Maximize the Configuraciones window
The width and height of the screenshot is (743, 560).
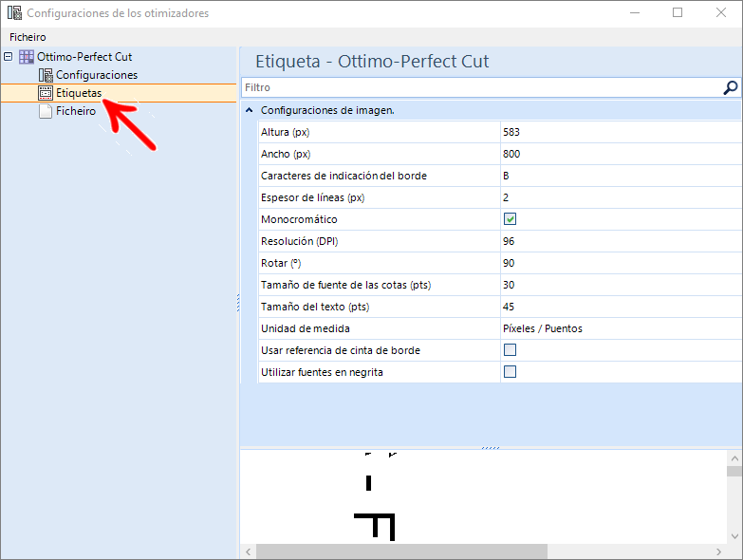coord(678,12)
